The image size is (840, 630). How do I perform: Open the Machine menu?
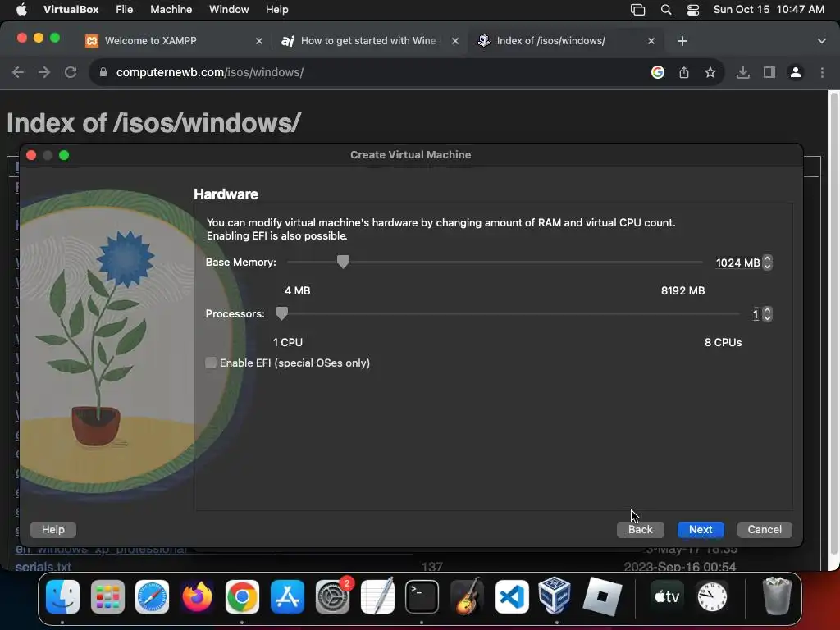(171, 10)
